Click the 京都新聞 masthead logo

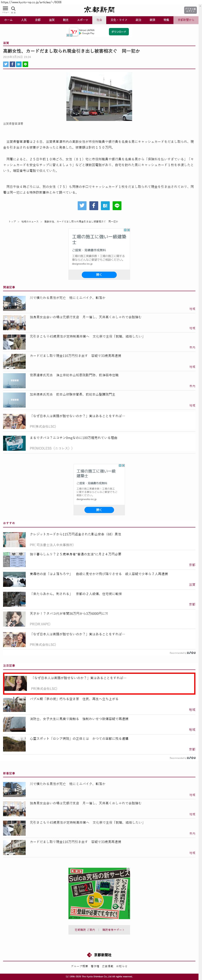(99, 9)
